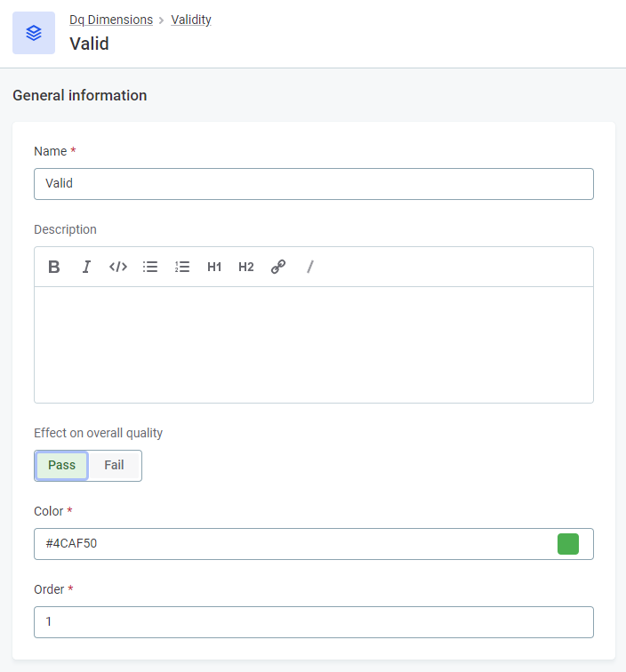Click into the Name input field
The image size is (626, 672).
[313, 184]
